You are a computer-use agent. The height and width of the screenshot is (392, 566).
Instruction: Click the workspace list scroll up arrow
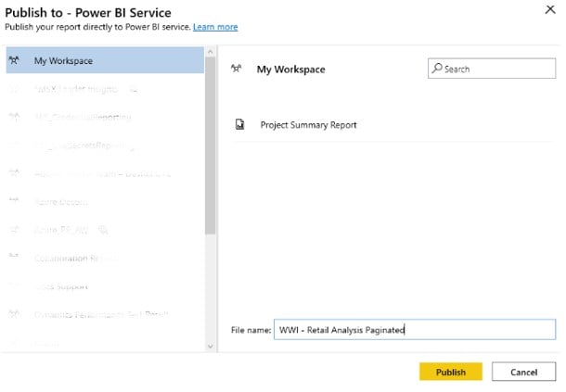click(210, 52)
